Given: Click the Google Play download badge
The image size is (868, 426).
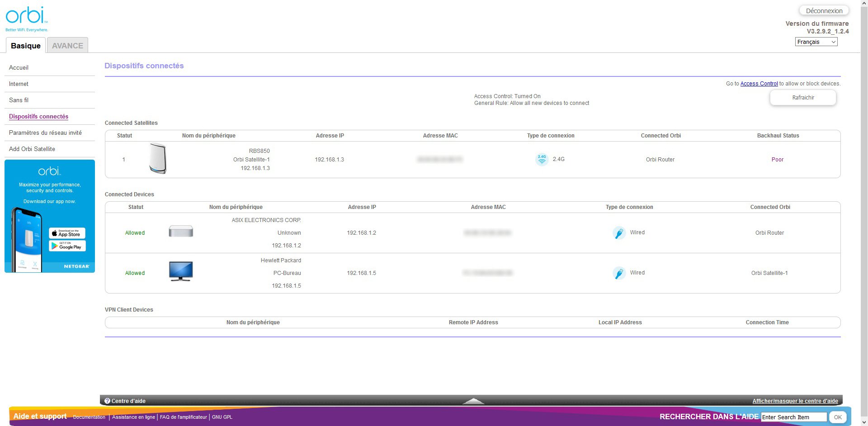Looking at the screenshot, I should click(67, 246).
